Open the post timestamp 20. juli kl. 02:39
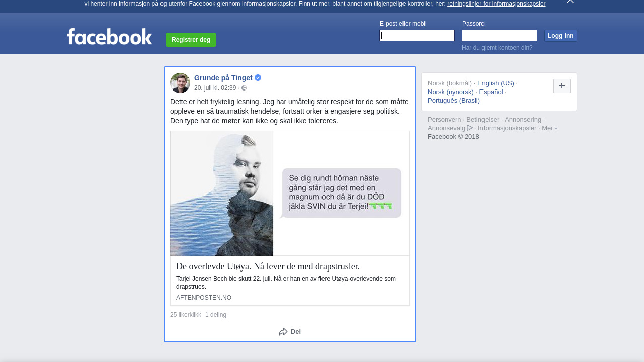644x362 pixels. (x=215, y=88)
